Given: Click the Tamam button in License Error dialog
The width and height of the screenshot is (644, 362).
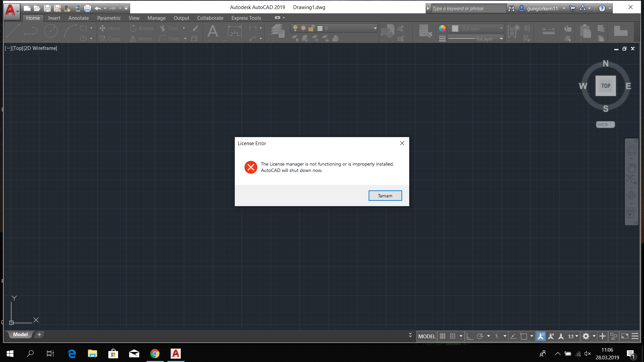Looking at the screenshot, I should (x=385, y=196).
